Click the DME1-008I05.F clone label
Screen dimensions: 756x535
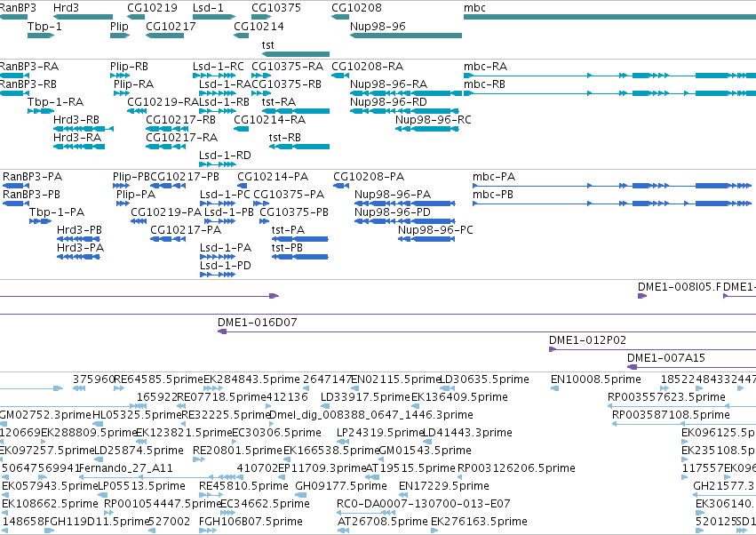[x=680, y=287]
